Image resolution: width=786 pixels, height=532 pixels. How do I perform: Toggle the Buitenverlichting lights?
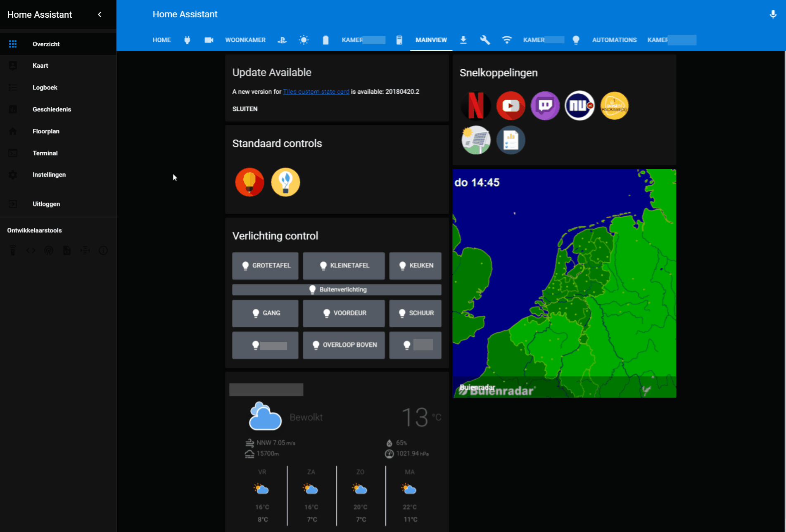coord(337,290)
